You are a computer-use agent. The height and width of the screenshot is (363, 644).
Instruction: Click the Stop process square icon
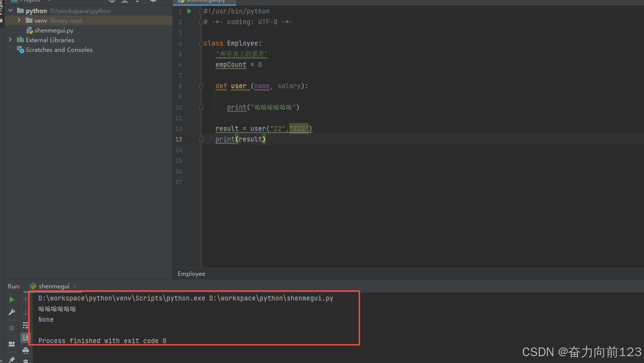(12, 328)
